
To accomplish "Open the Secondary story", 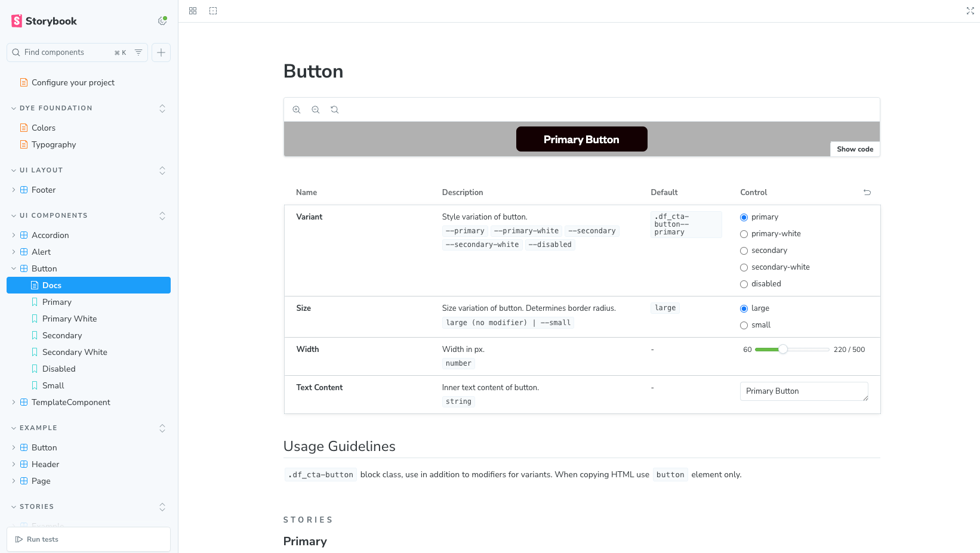I will click(x=88, y=335).
